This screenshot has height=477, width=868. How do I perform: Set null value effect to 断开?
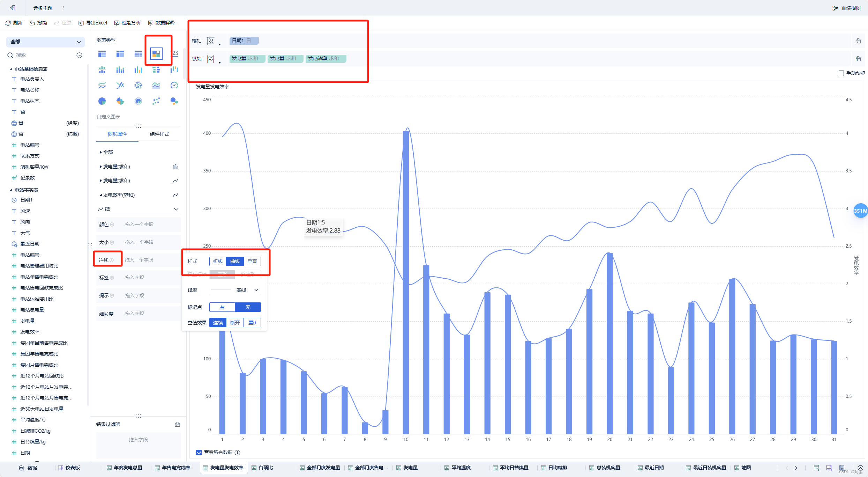tap(235, 323)
